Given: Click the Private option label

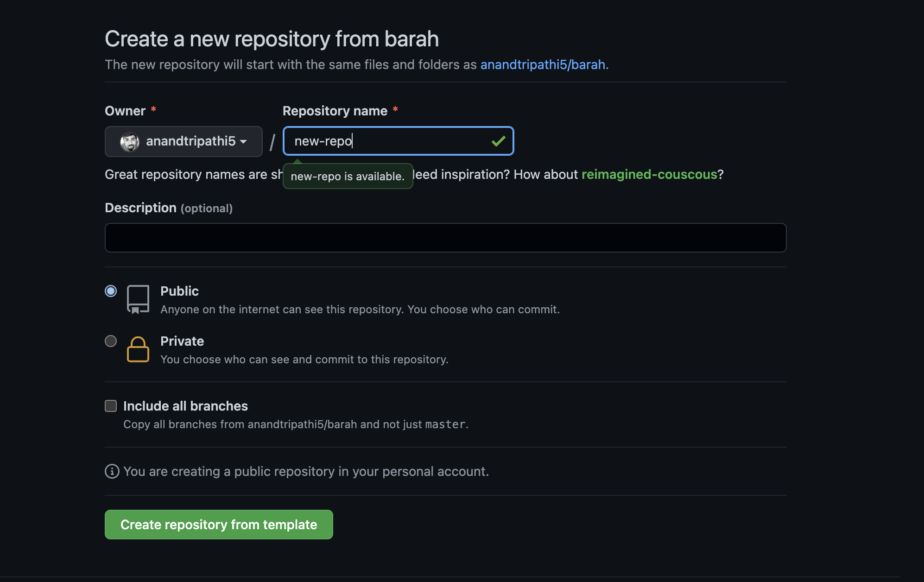Looking at the screenshot, I should pyautogui.click(x=182, y=341).
